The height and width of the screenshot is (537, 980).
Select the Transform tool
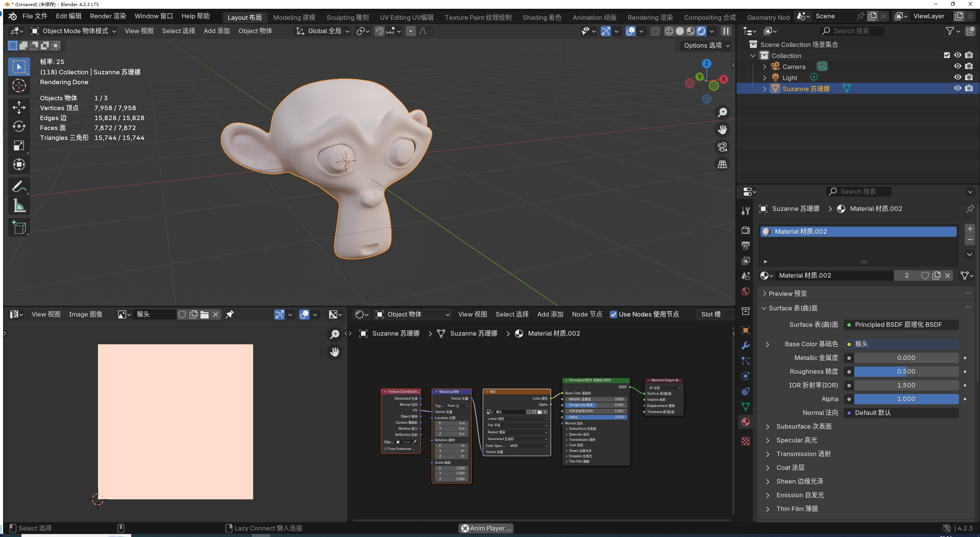pyautogui.click(x=19, y=165)
